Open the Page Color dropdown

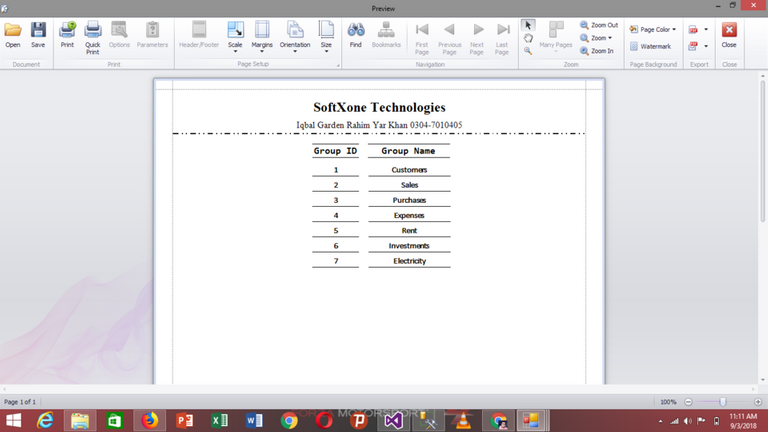[653, 30]
